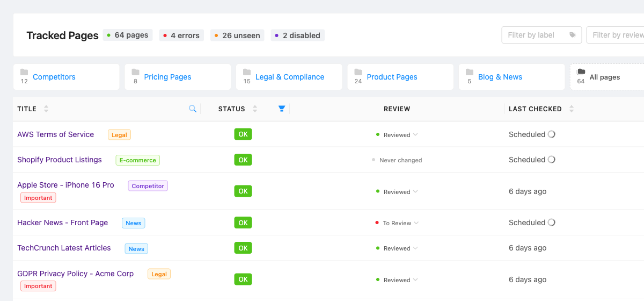Click the 26 unseen badge
Viewport: 644px width, 301px height.
(x=237, y=35)
